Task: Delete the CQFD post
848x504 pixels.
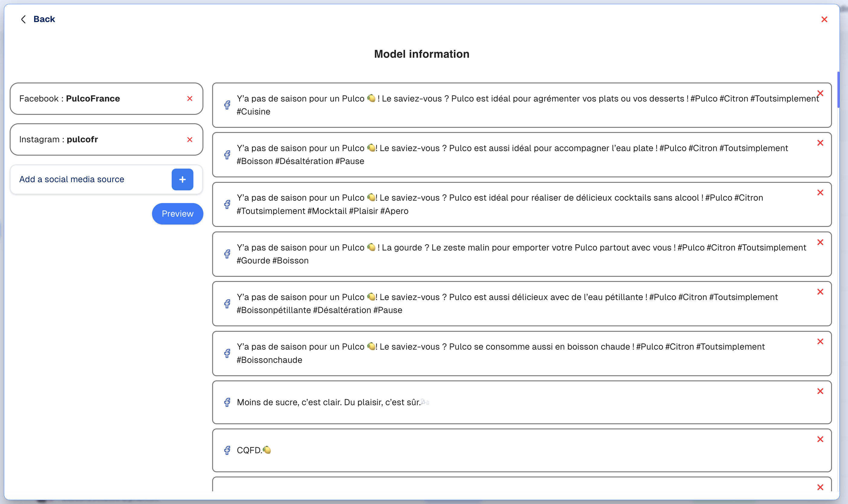Action: (820, 439)
